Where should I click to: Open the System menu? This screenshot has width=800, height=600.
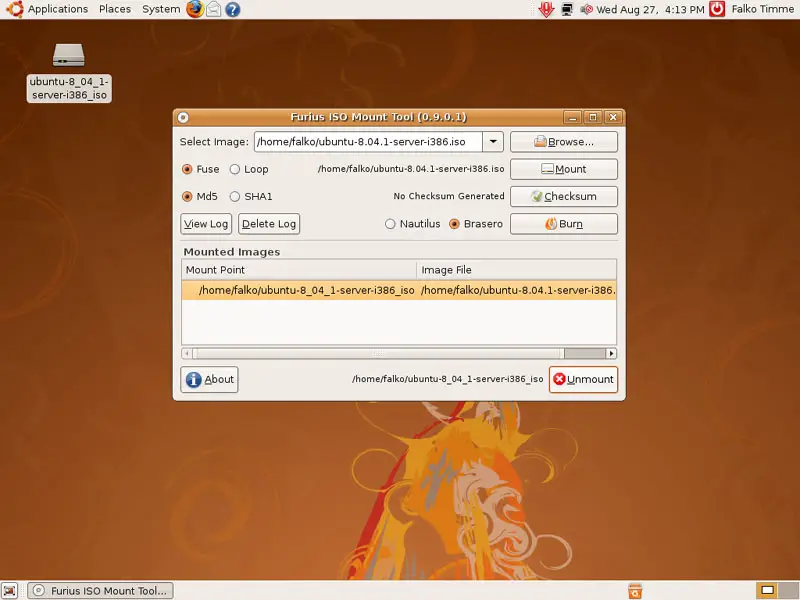click(x=161, y=9)
